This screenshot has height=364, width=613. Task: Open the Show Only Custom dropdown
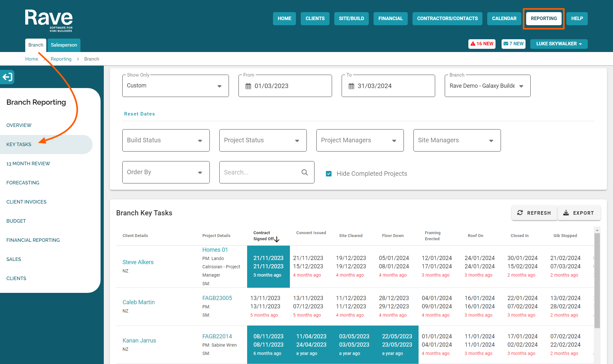[175, 86]
